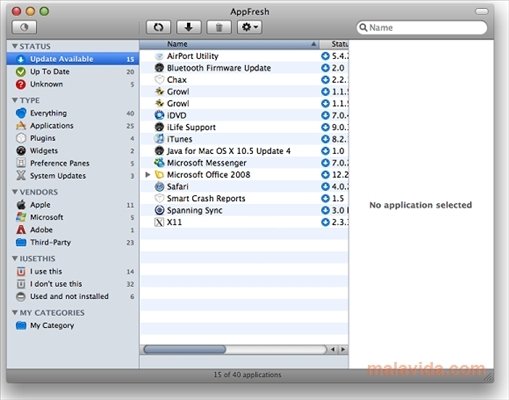Image resolution: width=509 pixels, height=400 pixels.
Task: Click the refresh toolbar button
Action: 158,27
